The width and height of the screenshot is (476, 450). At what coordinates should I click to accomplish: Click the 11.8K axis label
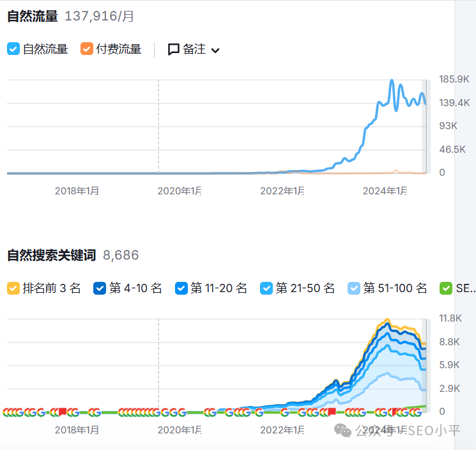click(x=450, y=318)
